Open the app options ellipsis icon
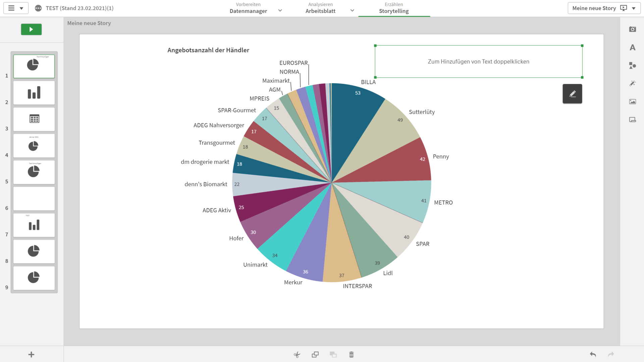Screen dimensions: 644x362 [38, 8]
